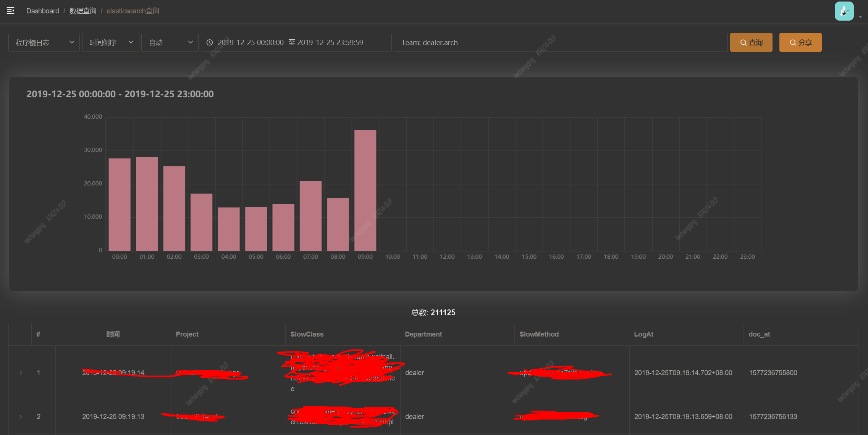The width and height of the screenshot is (868, 435).
Task: Click the SlowClass column header
Action: click(307, 334)
